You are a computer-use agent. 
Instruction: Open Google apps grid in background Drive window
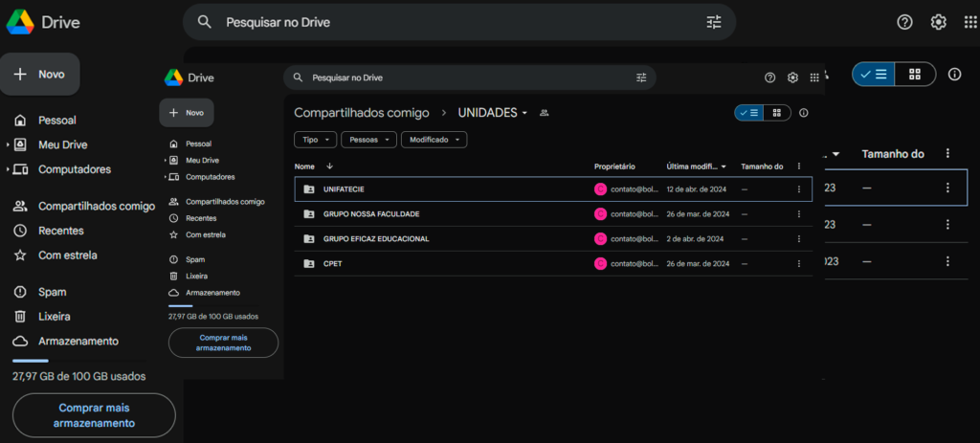970,23
